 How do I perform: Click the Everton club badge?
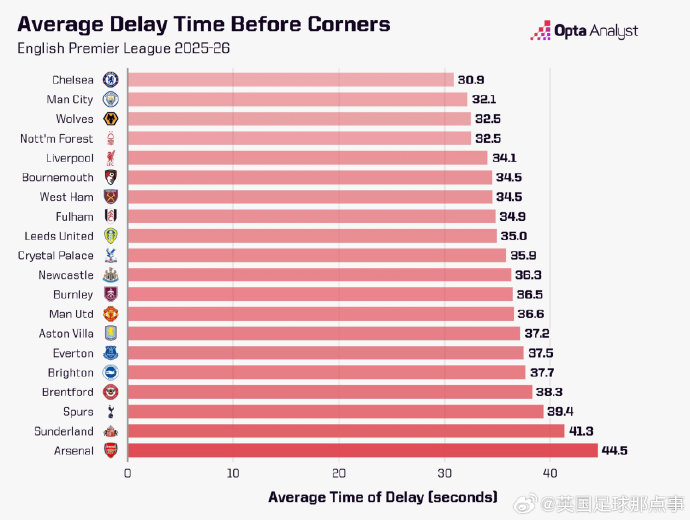tap(111, 353)
